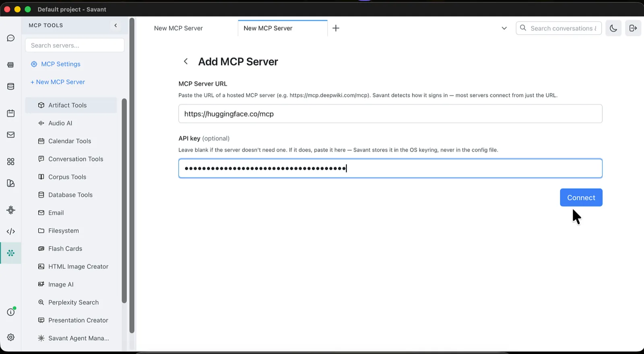
Task: Open the settings gear in left rail
Action: click(11, 338)
